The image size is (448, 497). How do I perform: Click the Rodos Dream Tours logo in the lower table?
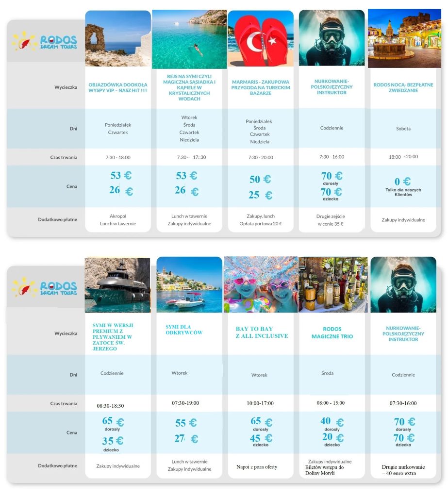coord(45,287)
